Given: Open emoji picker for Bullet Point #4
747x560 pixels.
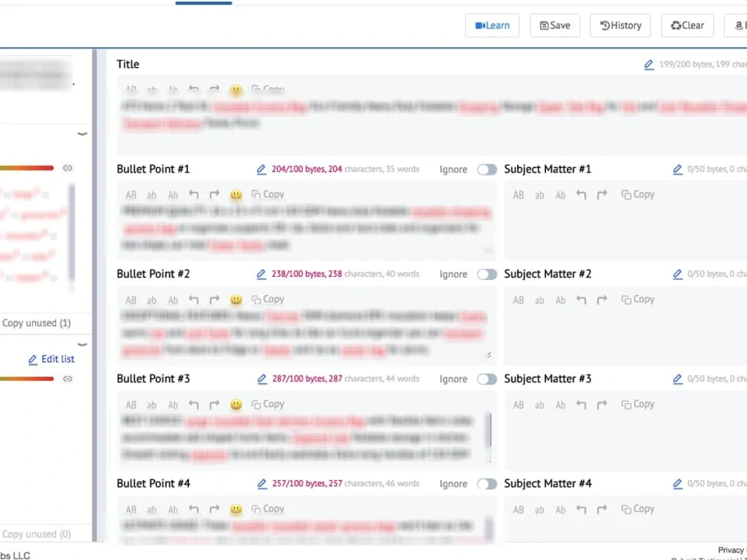Looking at the screenshot, I should pyautogui.click(x=236, y=509).
